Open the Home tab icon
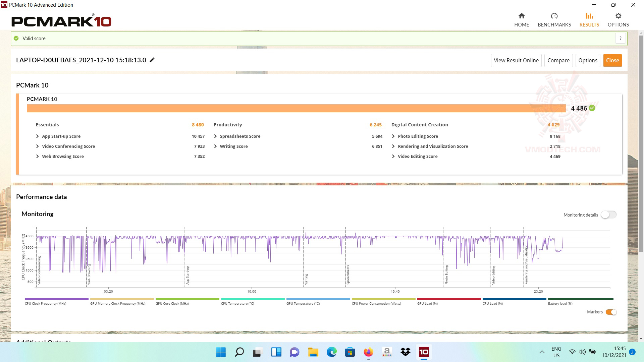Image resolution: width=644 pixels, height=362 pixels. pos(521,16)
